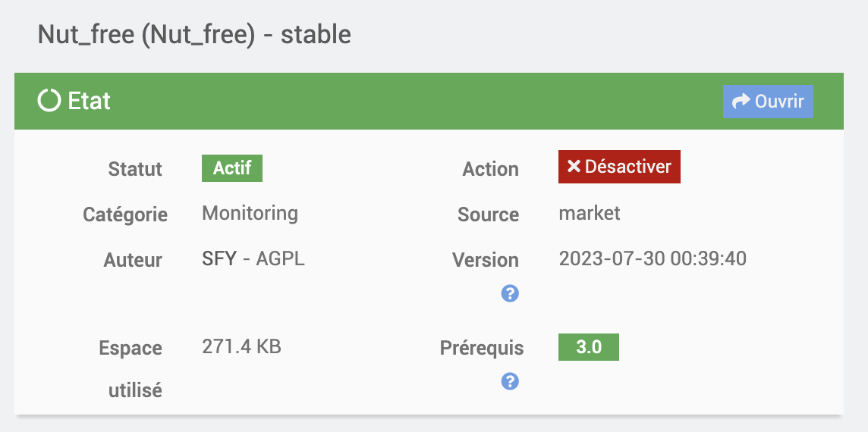This screenshot has width=868, height=432.
Task: Click the X icon in Désactiver
Action: (x=574, y=167)
